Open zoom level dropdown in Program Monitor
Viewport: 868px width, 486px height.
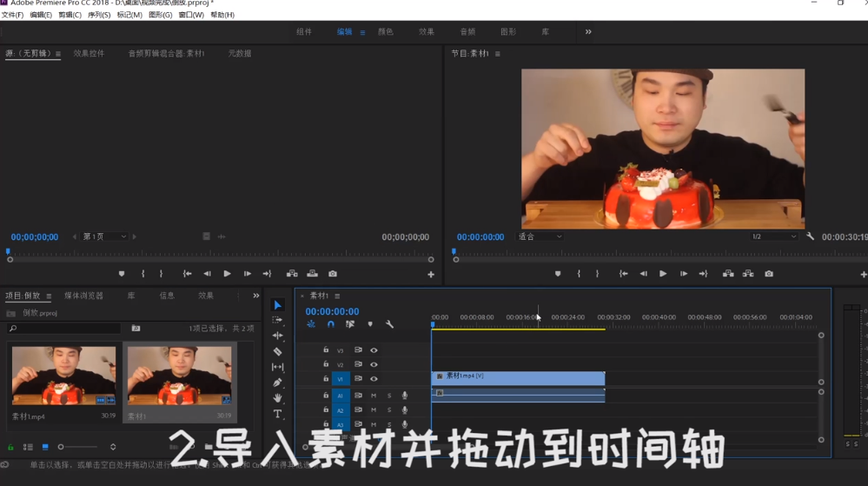[540, 236]
